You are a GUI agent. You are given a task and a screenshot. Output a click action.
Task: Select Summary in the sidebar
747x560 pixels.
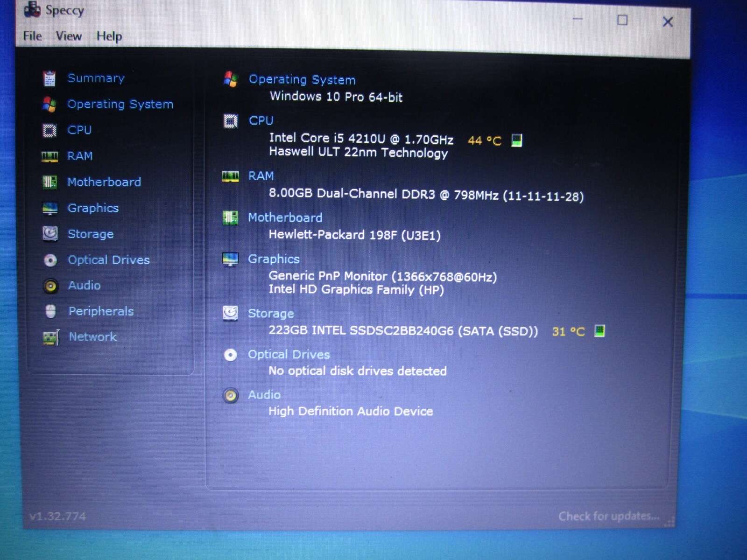(96, 78)
